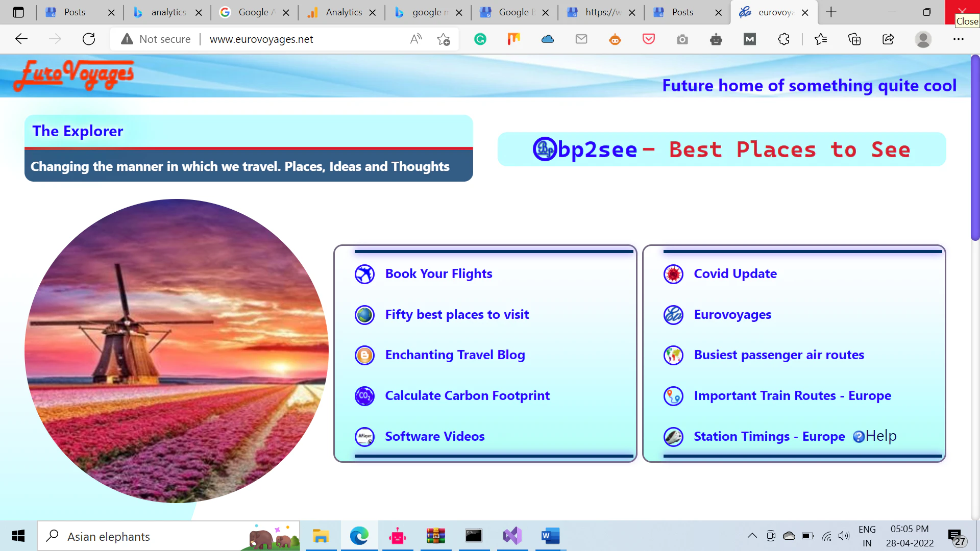Open Busiest passenger air routes link

(x=778, y=355)
